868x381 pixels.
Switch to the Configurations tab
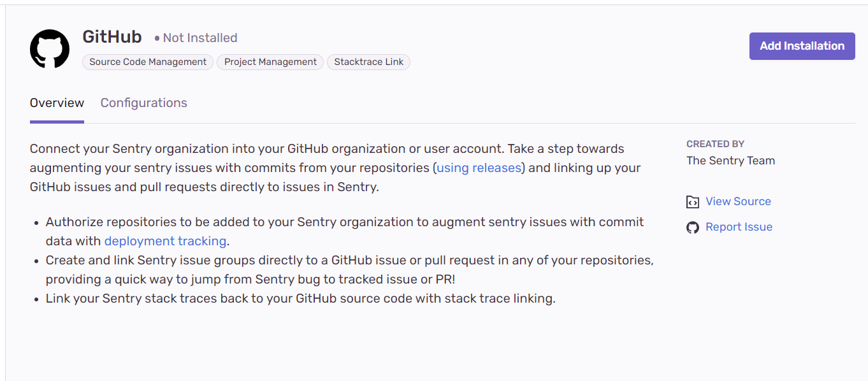point(143,103)
